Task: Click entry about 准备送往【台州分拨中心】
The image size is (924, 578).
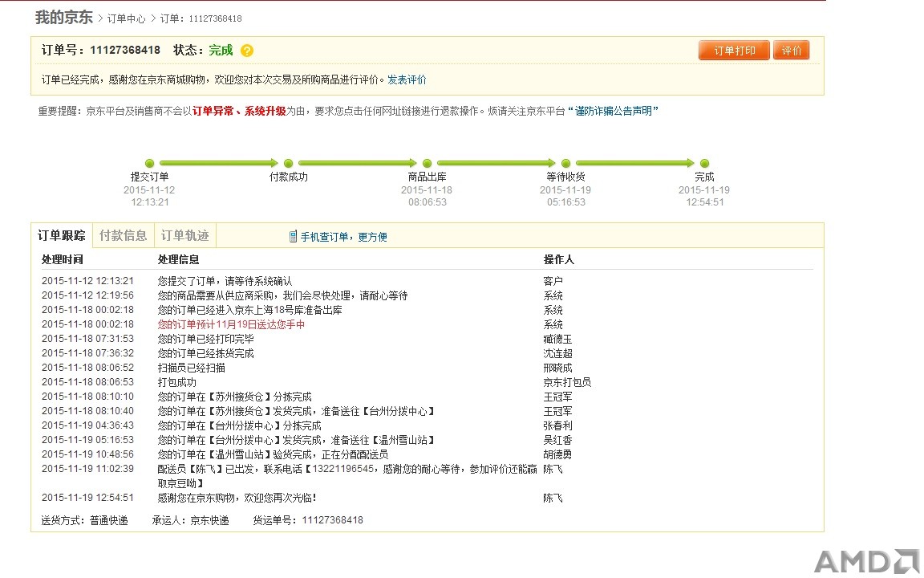Action: point(296,411)
